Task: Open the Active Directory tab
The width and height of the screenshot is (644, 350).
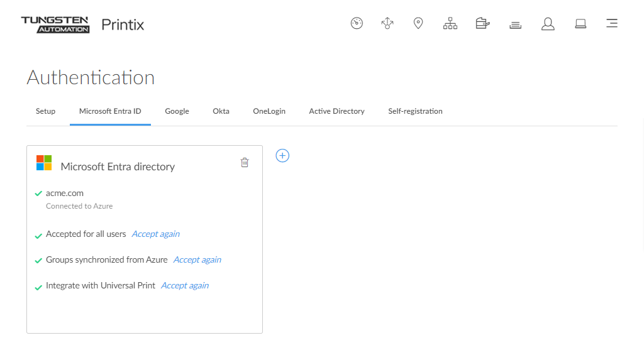Action: [337, 111]
